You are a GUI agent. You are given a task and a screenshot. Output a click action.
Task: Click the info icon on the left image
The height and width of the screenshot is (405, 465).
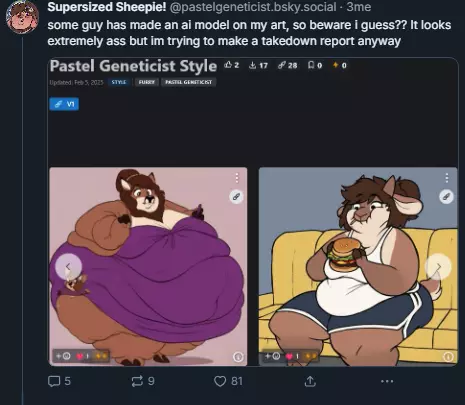tap(238, 357)
